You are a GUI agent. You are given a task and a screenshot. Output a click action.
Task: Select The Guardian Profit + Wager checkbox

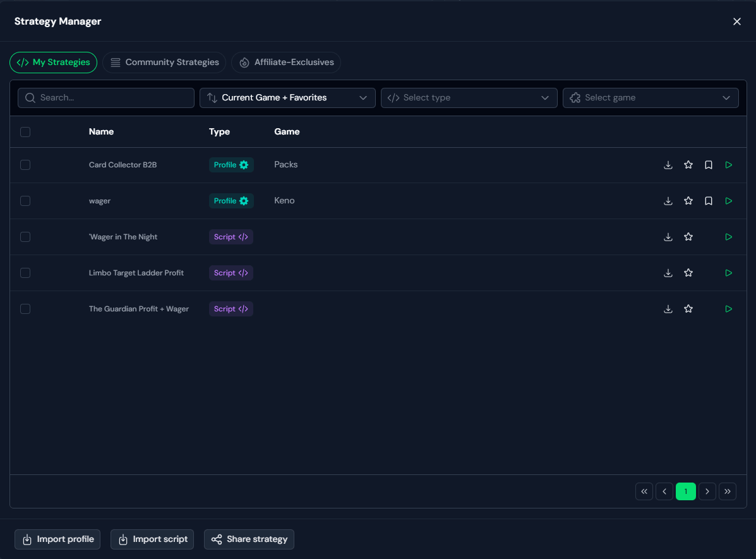click(25, 309)
